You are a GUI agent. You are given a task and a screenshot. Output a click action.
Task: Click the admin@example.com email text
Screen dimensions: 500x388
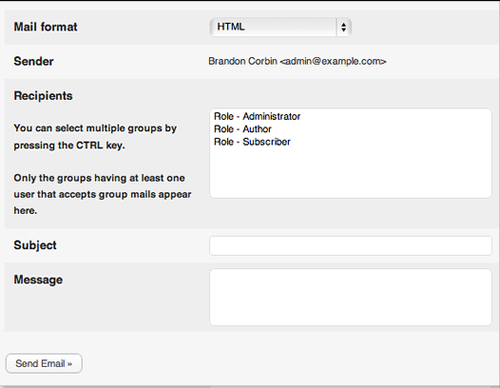333,61
